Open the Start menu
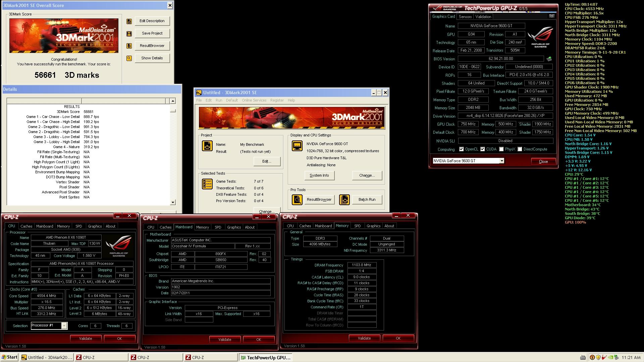Image resolution: width=644 pixels, height=362 pixels. 9,357
